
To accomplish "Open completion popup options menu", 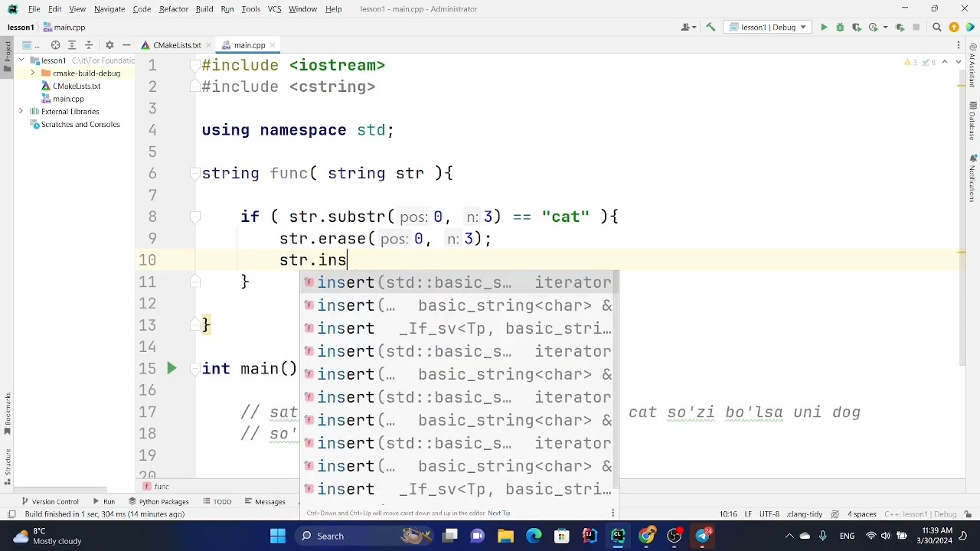I will [613, 514].
